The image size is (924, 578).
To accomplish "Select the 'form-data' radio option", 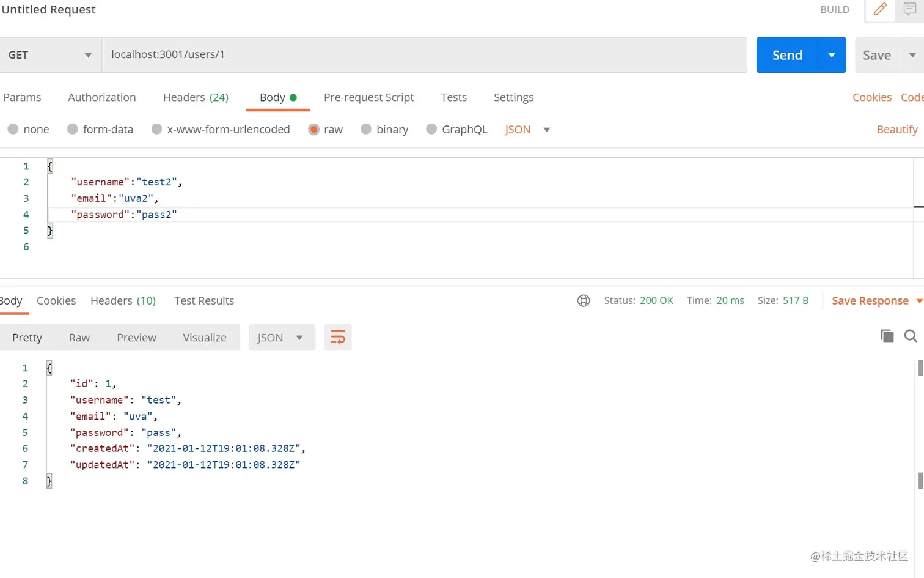I will 72,129.
